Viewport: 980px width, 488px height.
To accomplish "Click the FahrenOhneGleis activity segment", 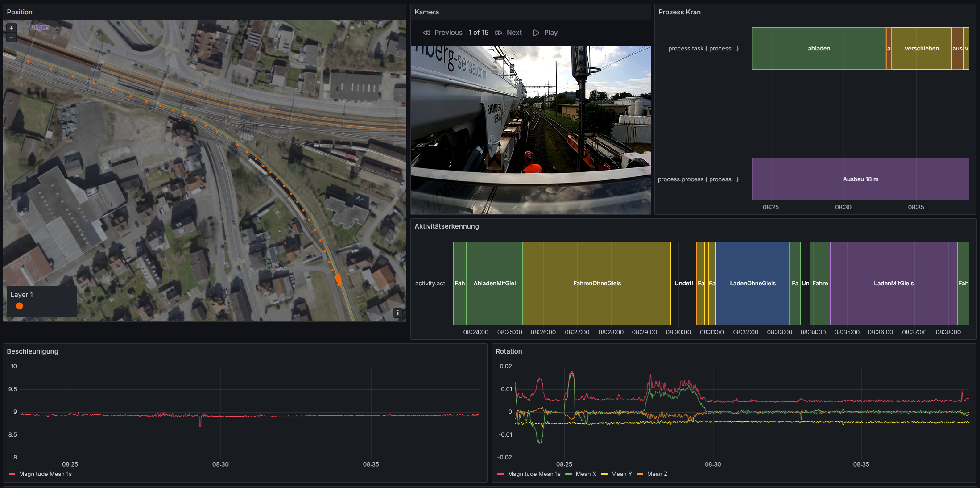I will click(x=596, y=284).
